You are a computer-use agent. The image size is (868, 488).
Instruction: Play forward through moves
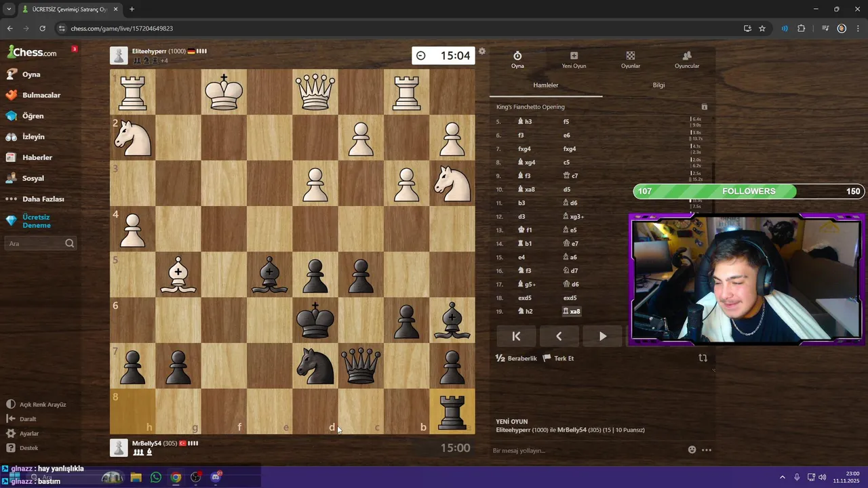[x=602, y=336]
